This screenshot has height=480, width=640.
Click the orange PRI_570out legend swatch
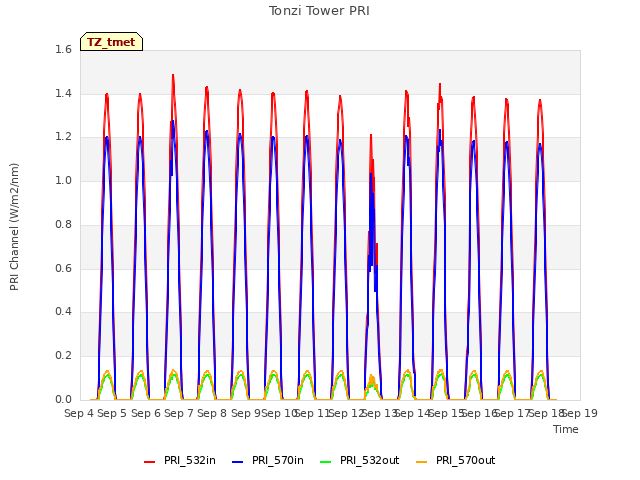coord(422,462)
